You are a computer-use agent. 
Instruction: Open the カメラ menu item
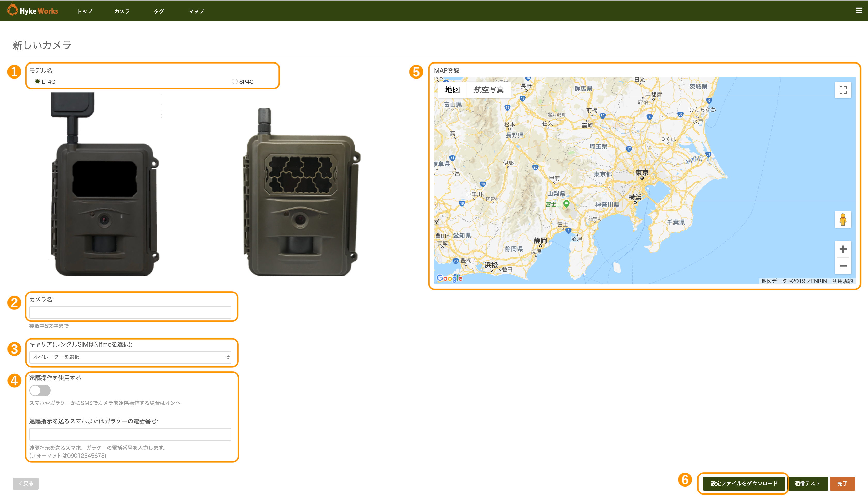(122, 11)
